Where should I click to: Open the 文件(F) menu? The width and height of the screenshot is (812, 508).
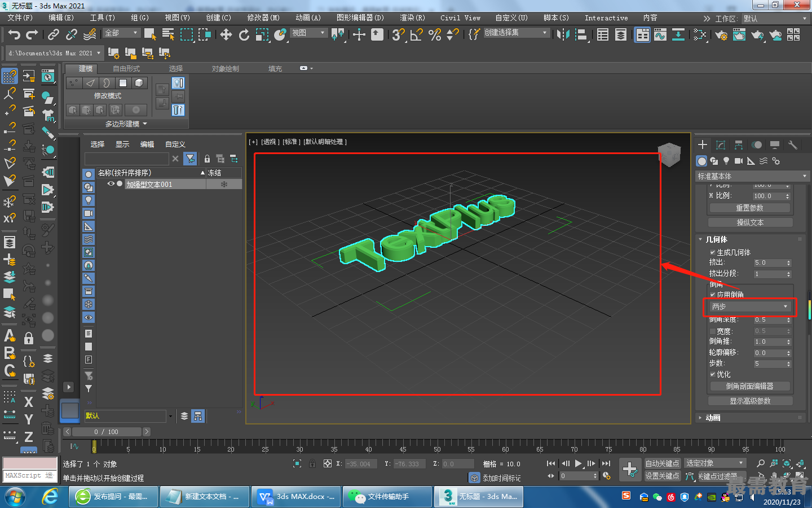20,18
